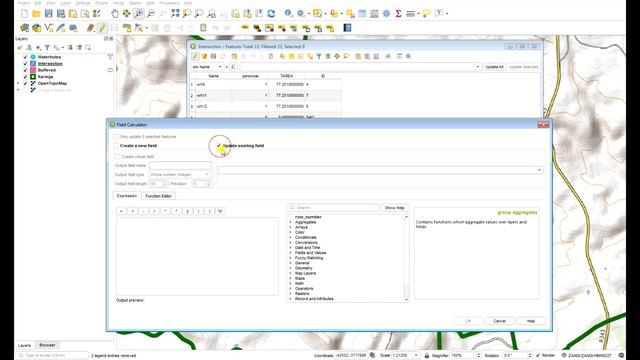Image resolution: width=640 pixels, height=360 pixels.
Task: Toggle visibility of the Intersection layer
Action: point(25,64)
